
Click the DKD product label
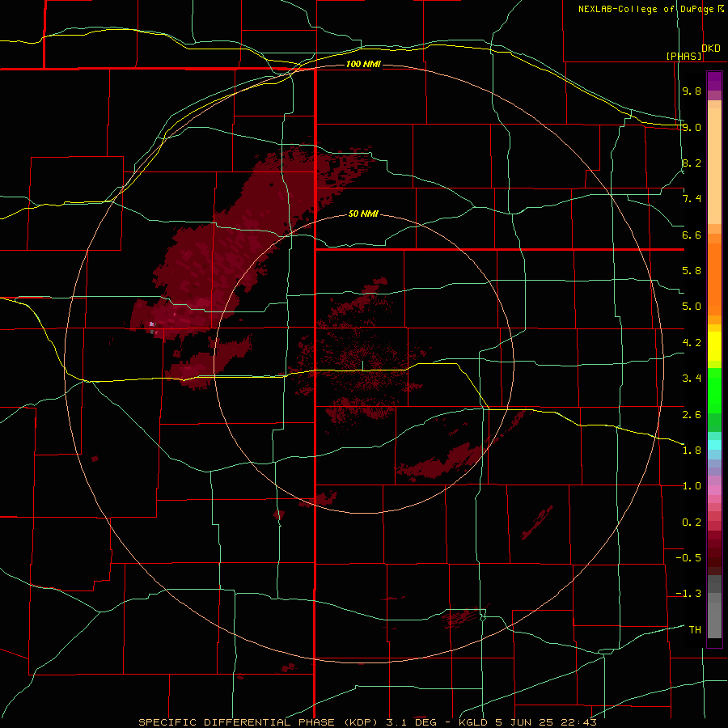711,49
